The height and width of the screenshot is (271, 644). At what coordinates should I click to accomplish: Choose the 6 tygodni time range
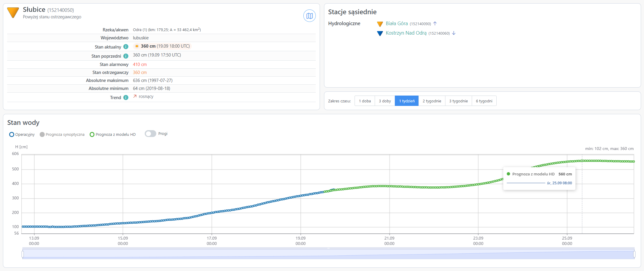[484, 101]
